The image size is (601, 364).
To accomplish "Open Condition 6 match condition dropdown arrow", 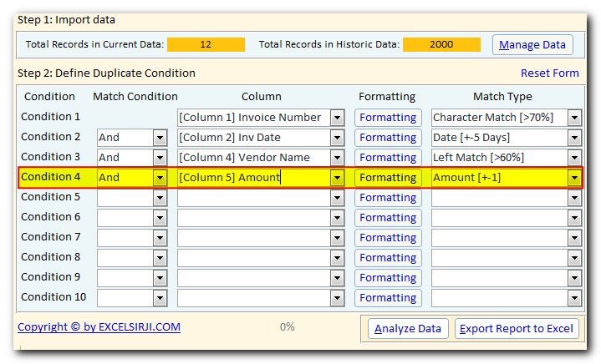I will point(160,218).
